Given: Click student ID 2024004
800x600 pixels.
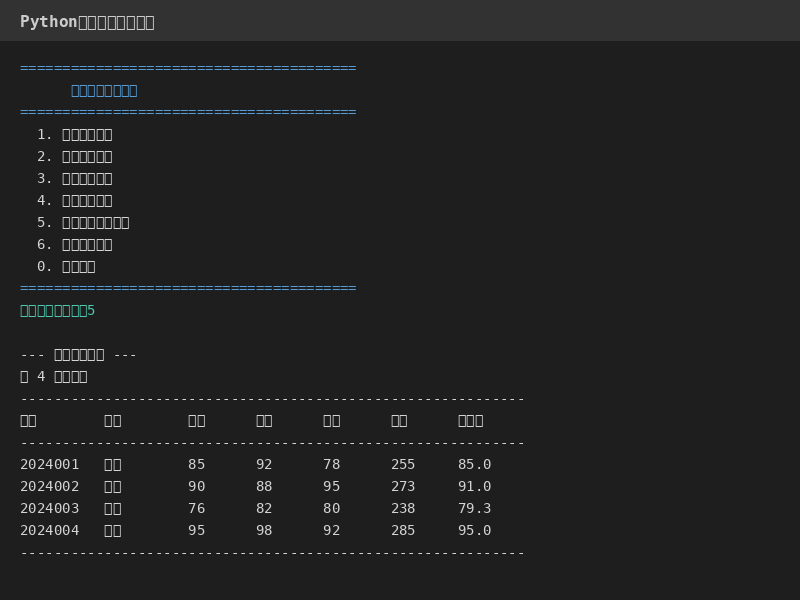Looking at the screenshot, I should coord(49,530).
